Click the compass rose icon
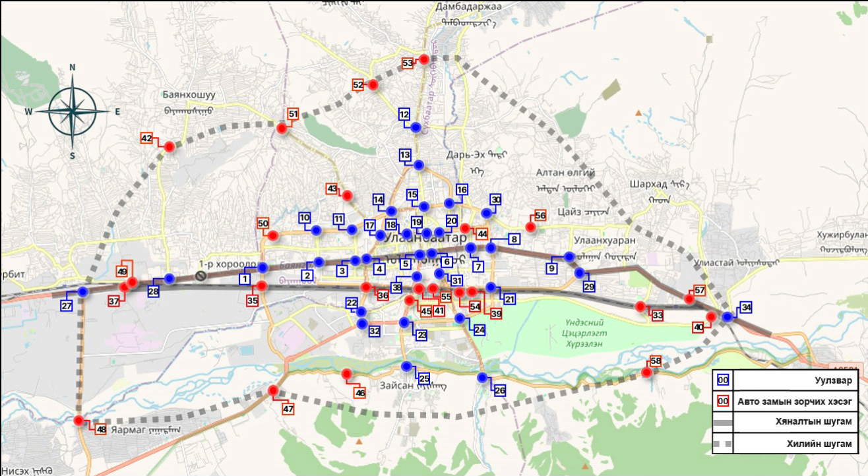Viewport: 868px width, 476px height. 73,111
